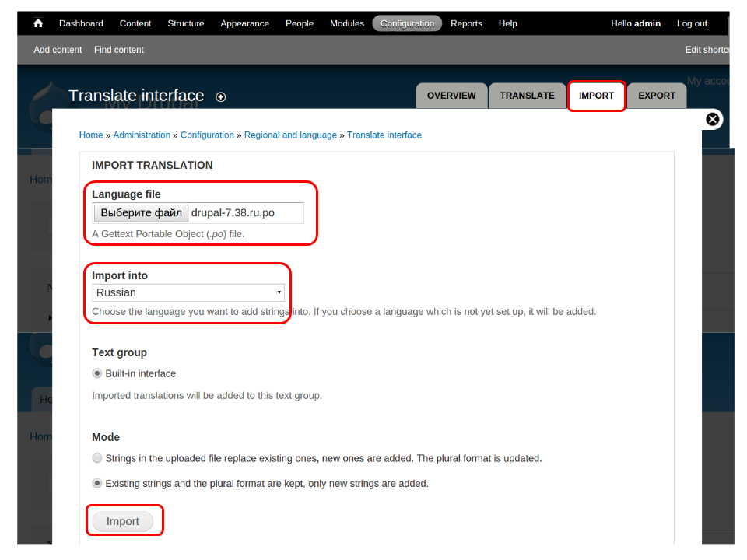The height and width of the screenshot is (560, 747).
Task: Switch to the Export tab
Action: point(657,96)
